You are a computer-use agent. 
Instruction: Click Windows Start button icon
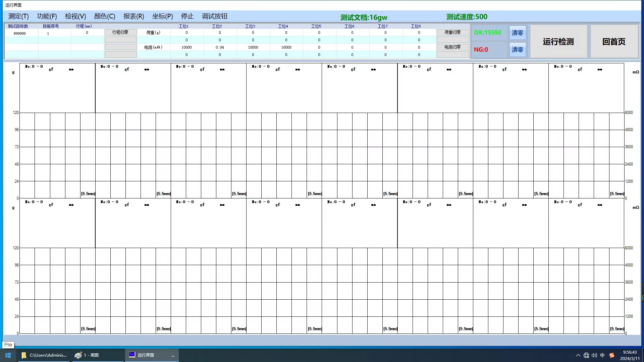8,355
